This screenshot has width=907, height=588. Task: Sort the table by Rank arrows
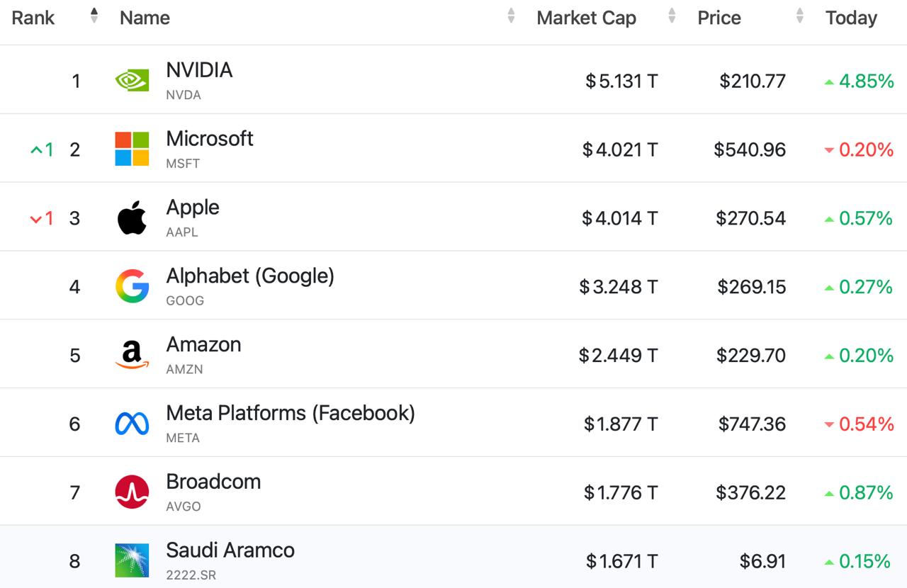pyautogui.click(x=94, y=16)
